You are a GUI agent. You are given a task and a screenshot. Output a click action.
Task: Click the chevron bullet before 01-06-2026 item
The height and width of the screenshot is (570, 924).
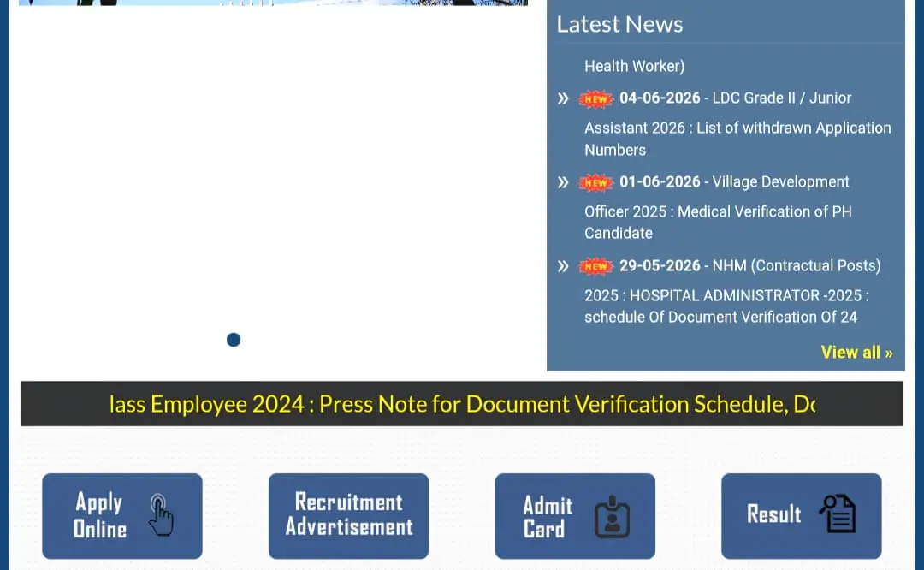563,182
